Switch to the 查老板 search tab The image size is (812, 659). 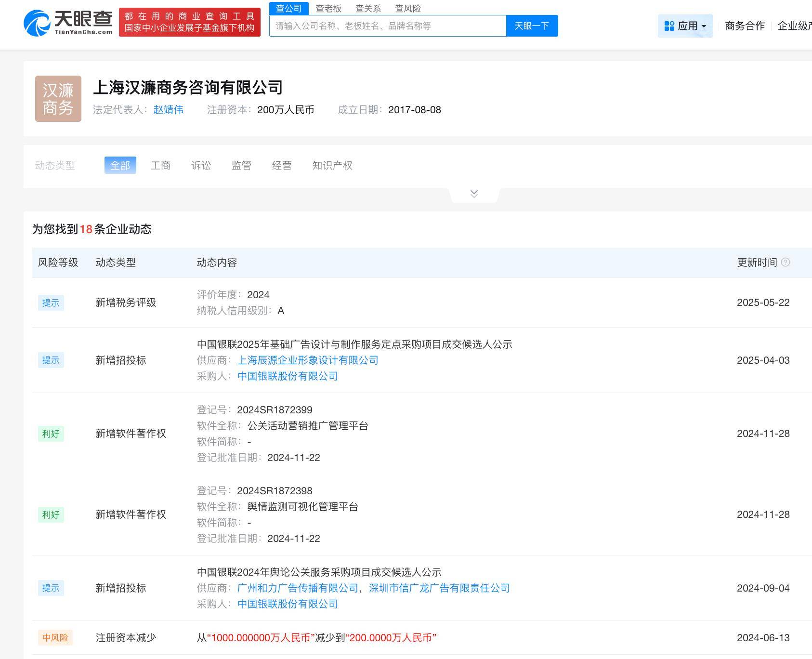pyautogui.click(x=328, y=8)
